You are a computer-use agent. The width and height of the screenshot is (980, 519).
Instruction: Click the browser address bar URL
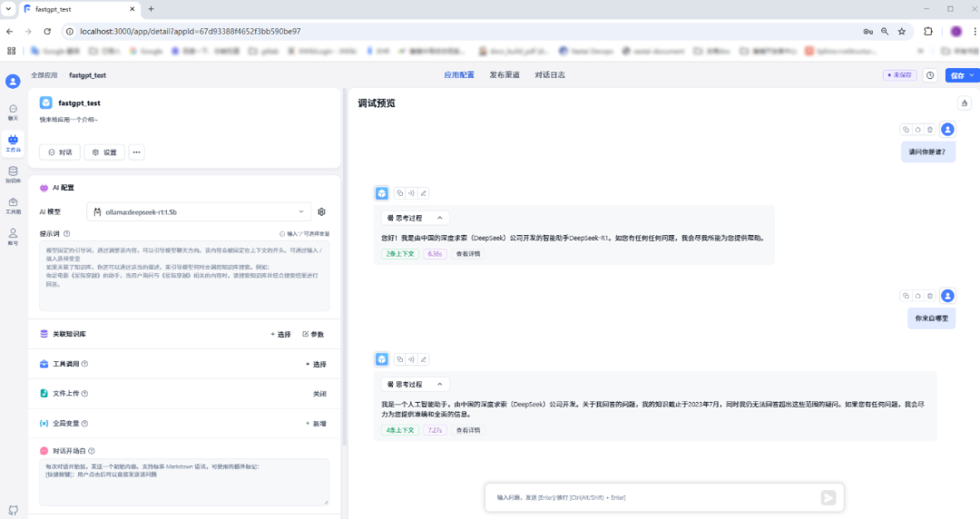tap(190, 31)
